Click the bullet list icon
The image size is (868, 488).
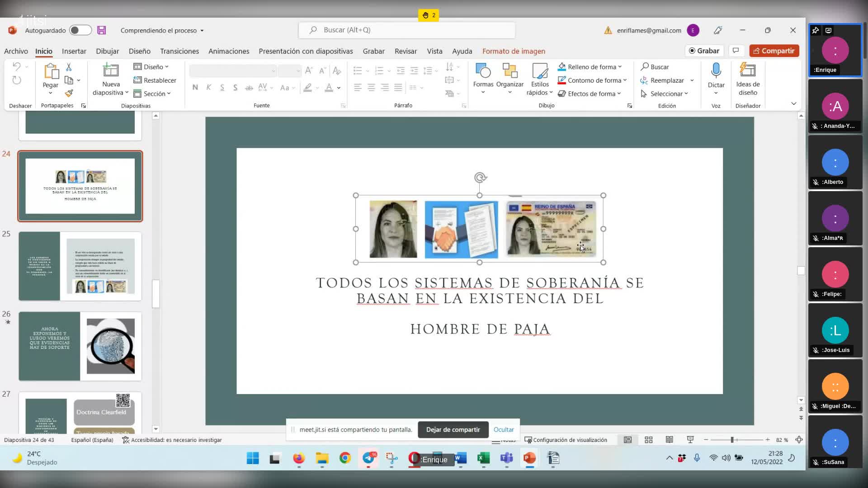(x=358, y=70)
